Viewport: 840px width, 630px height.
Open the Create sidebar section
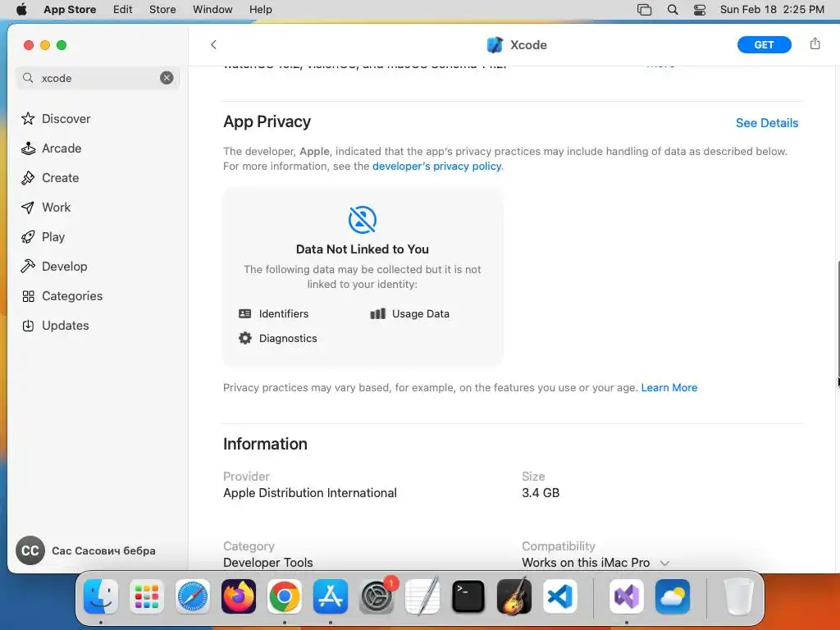(x=50, y=178)
